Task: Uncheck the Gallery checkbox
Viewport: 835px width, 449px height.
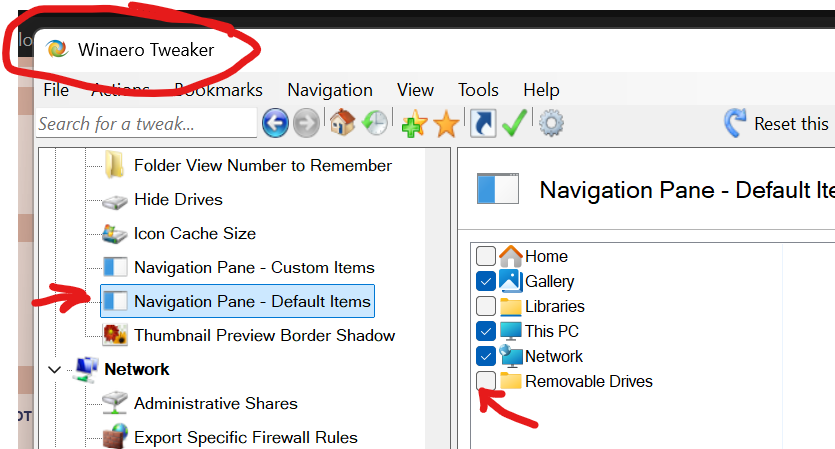Action: 486,281
